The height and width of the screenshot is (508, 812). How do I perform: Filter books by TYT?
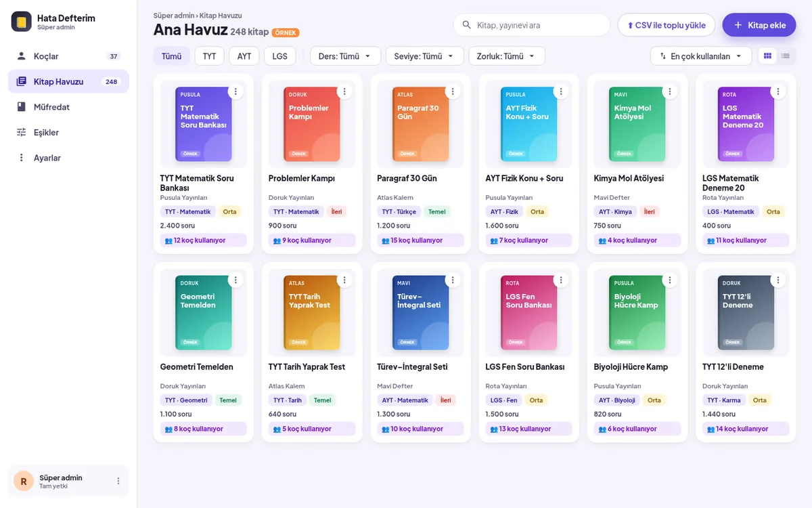click(x=210, y=56)
